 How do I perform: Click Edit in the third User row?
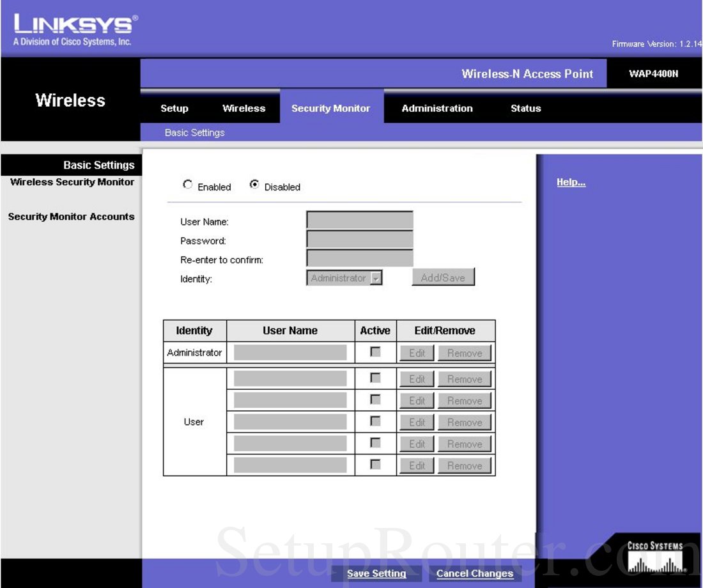(417, 422)
